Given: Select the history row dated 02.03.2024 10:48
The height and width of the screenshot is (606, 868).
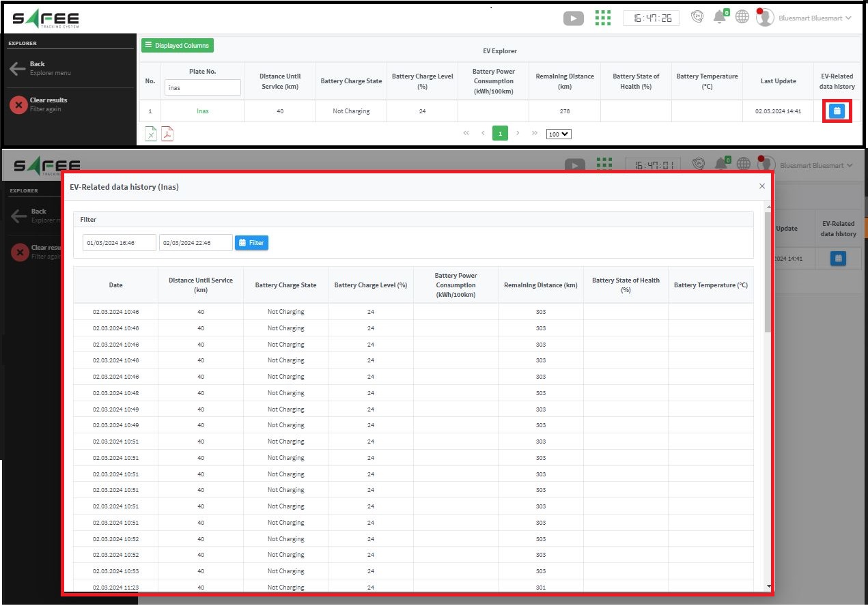Looking at the screenshot, I should [413, 393].
